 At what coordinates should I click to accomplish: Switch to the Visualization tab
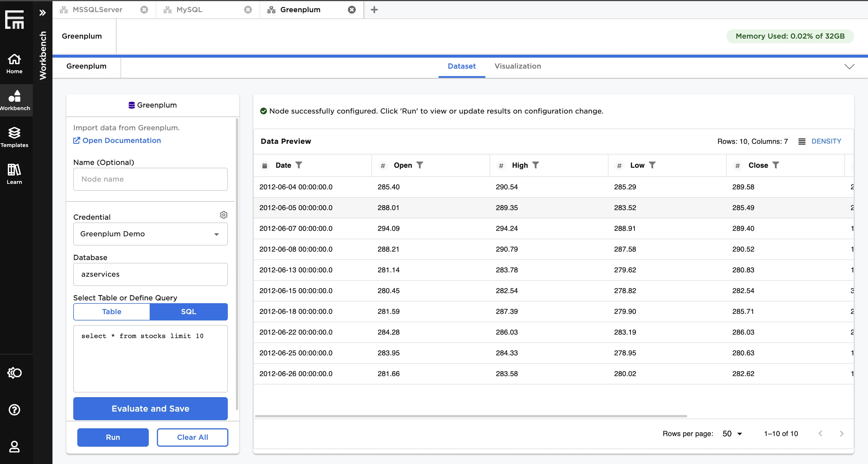[518, 66]
